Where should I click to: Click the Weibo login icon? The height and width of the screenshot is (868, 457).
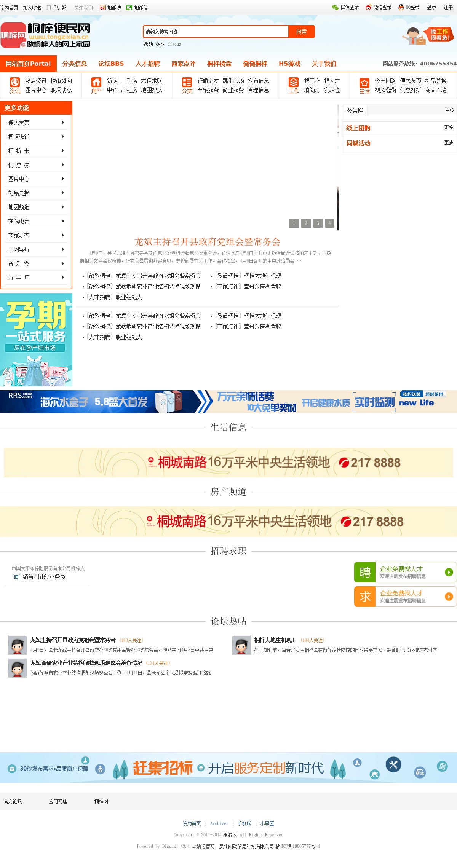click(368, 7)
